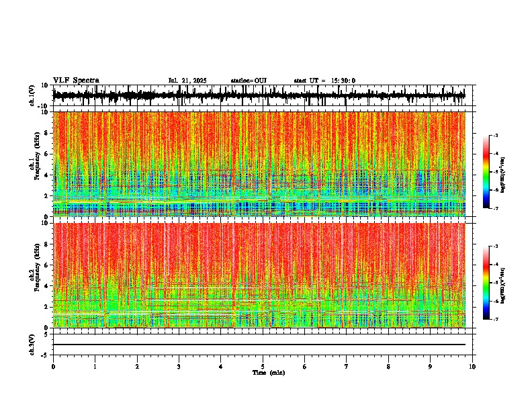Click the "VLF Spectra" title text
Viewport: 532px width, 411px height.
point(76,81)
